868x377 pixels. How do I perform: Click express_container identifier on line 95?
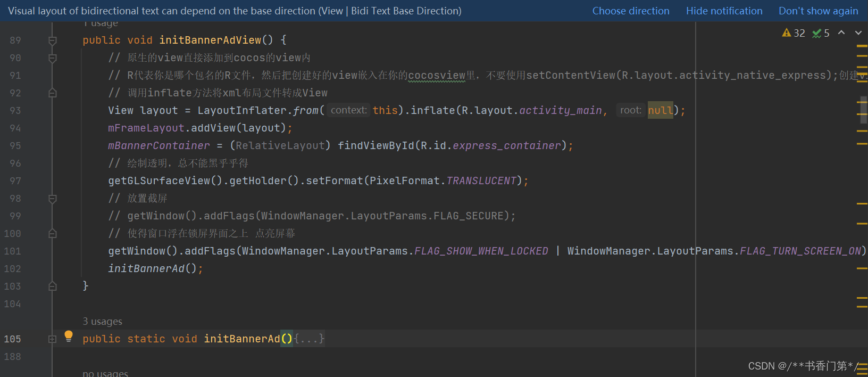click(507, 145)
